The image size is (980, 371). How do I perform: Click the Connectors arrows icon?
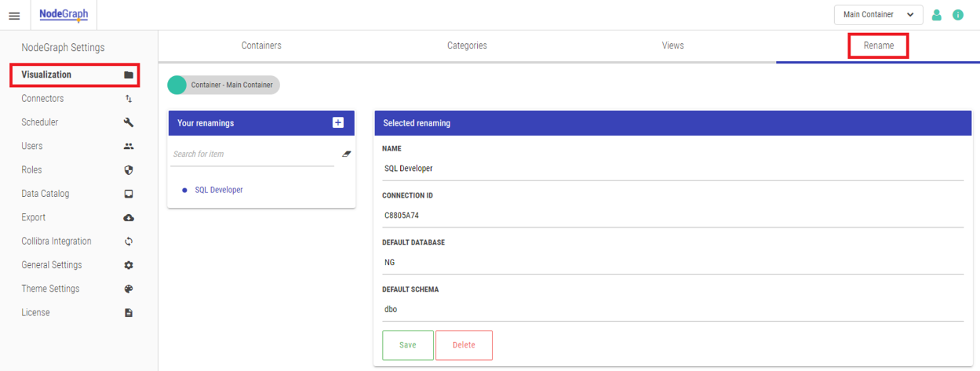point(129,99)
